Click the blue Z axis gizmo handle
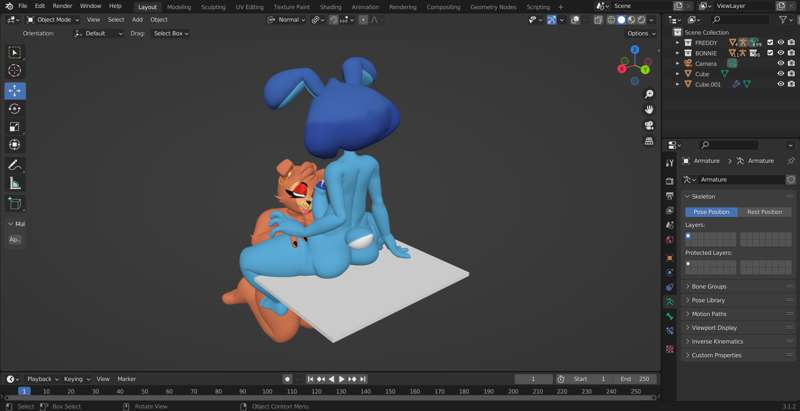 click(x=635, y=49)
